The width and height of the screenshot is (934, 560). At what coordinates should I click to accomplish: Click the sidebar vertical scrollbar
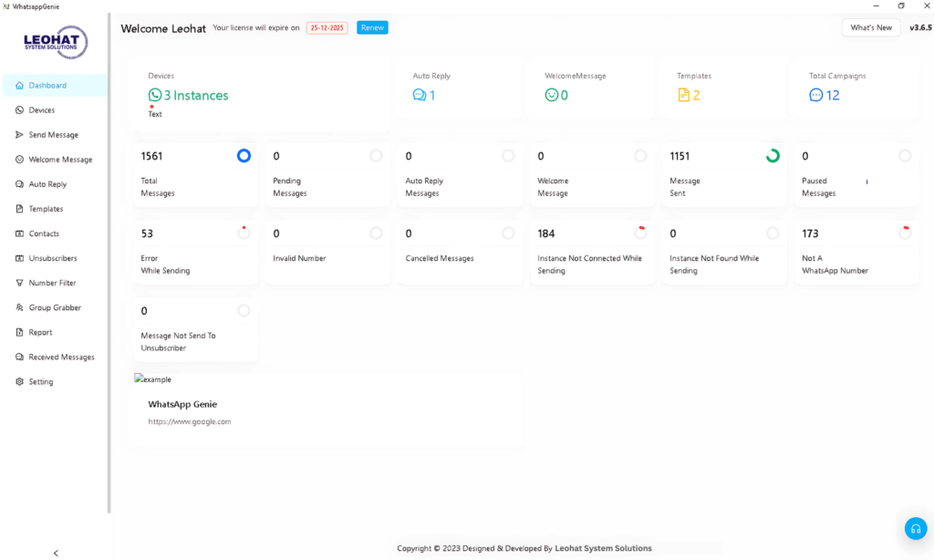pyautogui.click(x=109, y=262)
